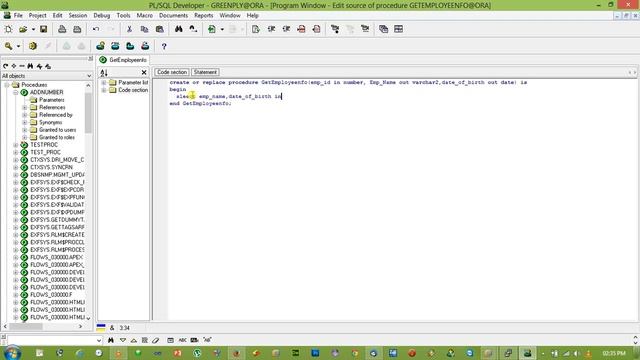Open the Log on dropdown arrow

click(18, 47)
